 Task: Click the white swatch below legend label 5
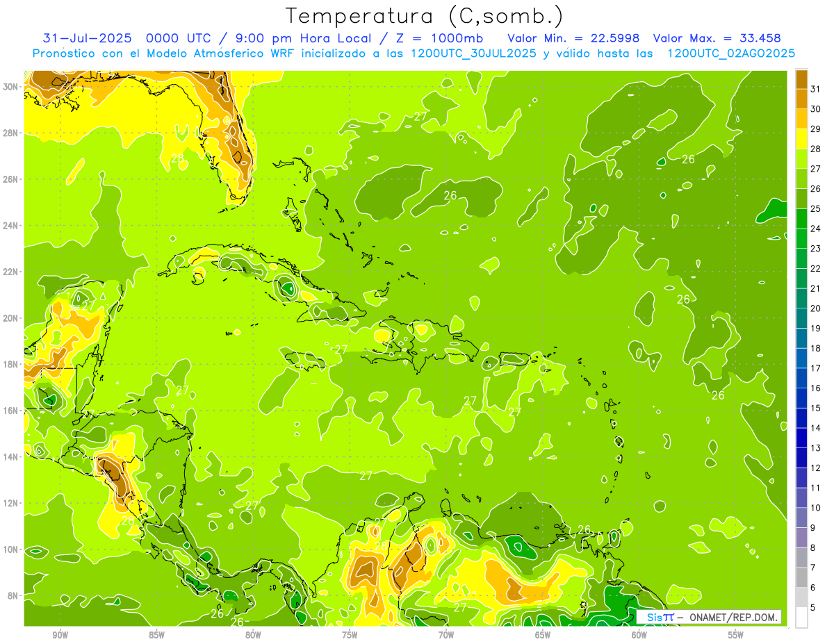tap(801, 618)
